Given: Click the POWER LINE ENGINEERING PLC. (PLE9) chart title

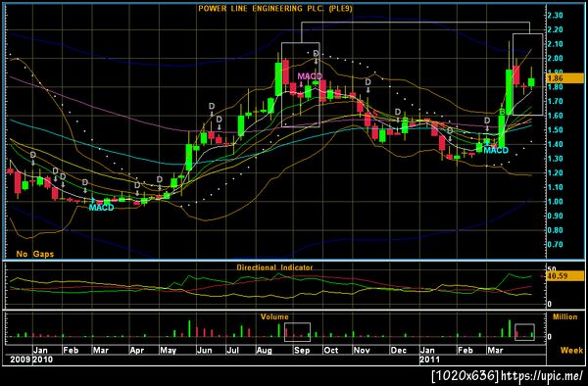Looking at the screenshot, I should (x=275, y=8).
